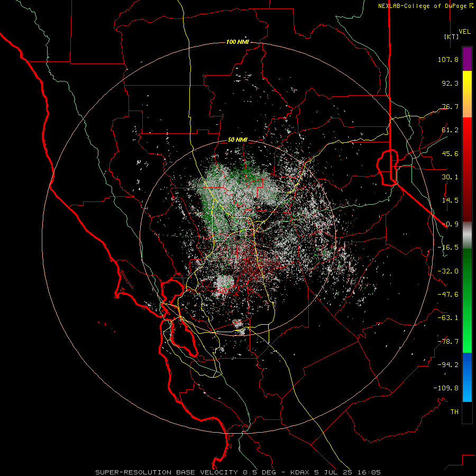476x476 pixels.
Task: Click the -32.0 velocity scale value
Action: coord(448,271)
